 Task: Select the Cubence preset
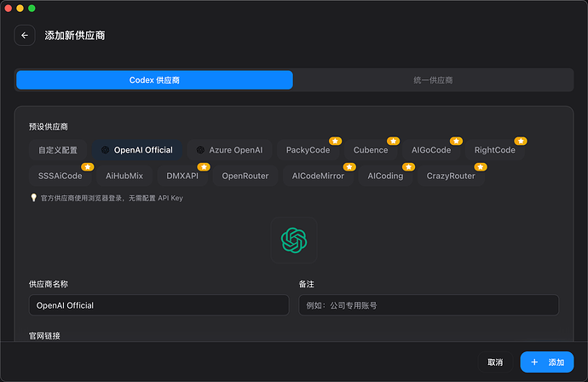point(371,150)
